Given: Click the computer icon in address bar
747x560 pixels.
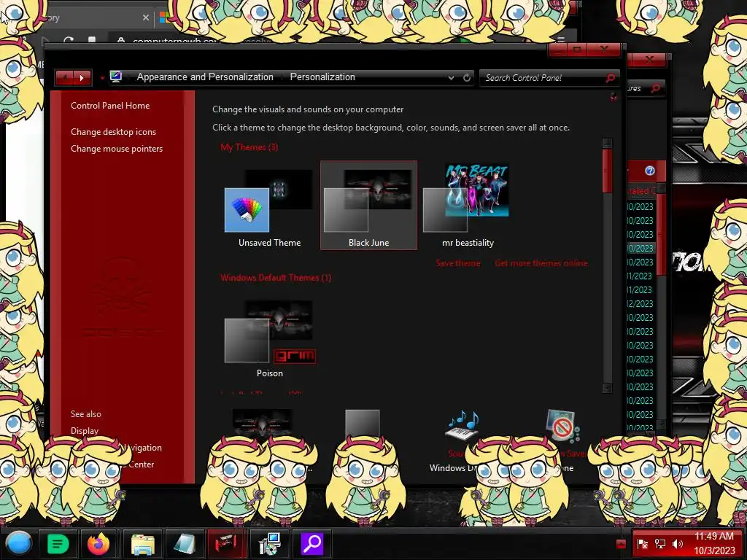Looking at the screenshot, I should (116, 77).
